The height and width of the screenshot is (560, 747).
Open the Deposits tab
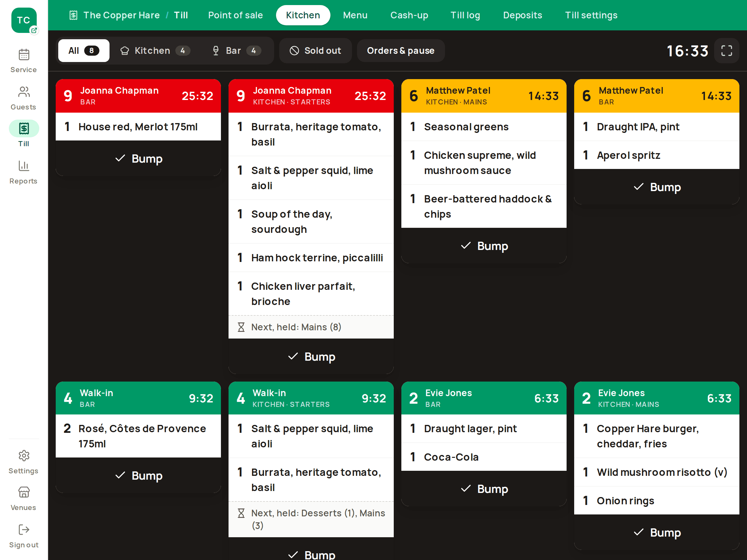[x=523, y=15]
